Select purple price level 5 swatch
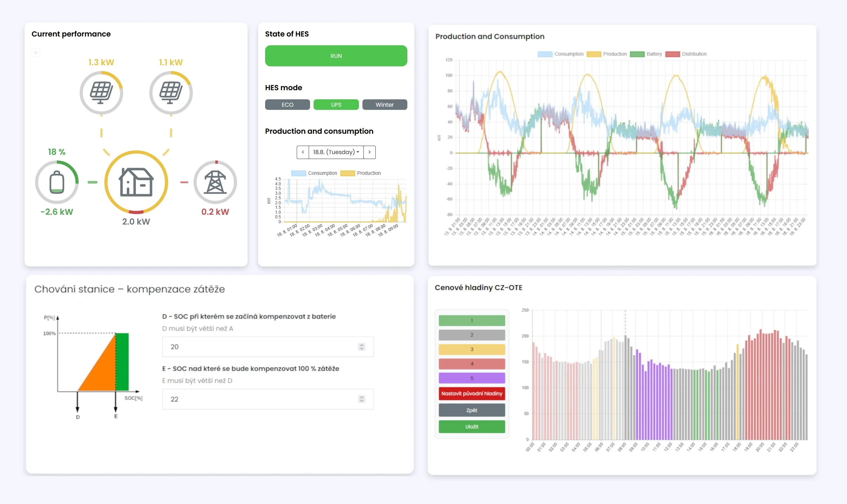 tap(472, 378)
